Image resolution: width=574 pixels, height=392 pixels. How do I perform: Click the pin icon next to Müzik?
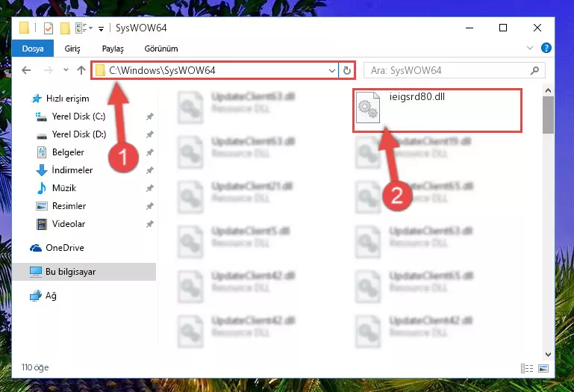pos(150,188)
